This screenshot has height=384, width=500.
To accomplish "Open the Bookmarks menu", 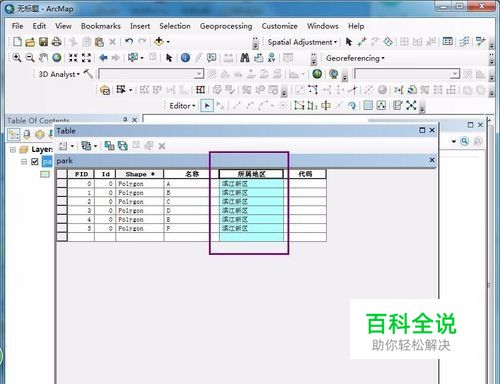I will pyautogui.click(x=101, y=26).
